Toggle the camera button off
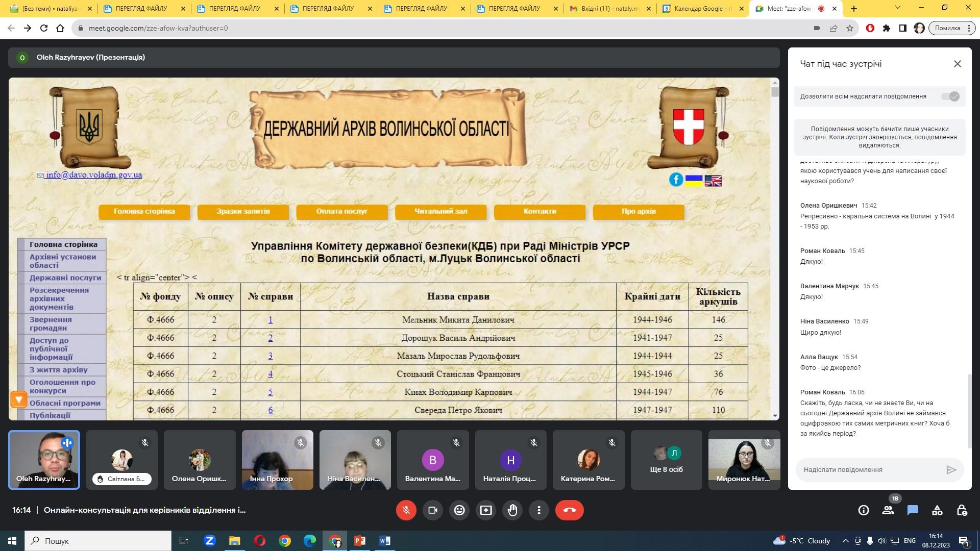This screenshot has width=980, height=551. (x=433, y=510)
